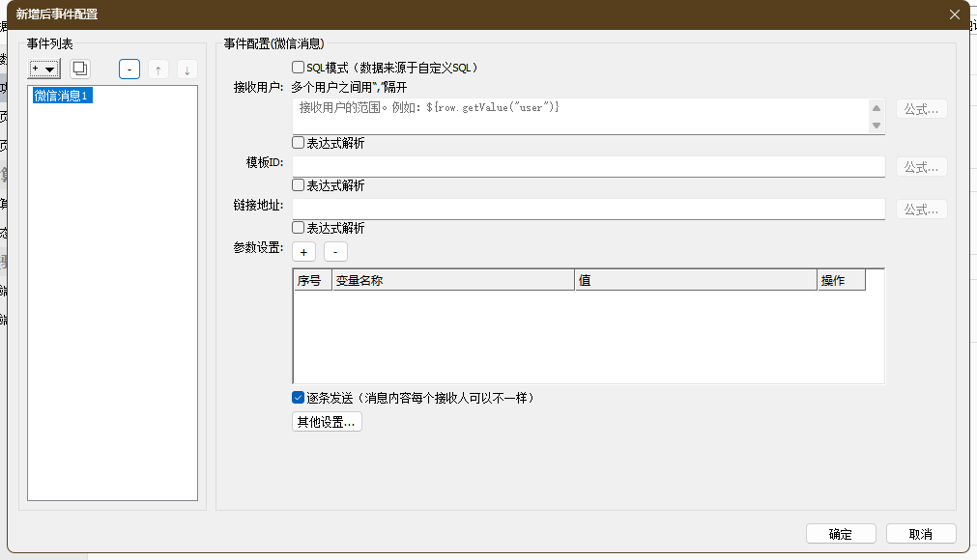Toggle 表达式解析 under 模板ID field

[x=299, y=185]
